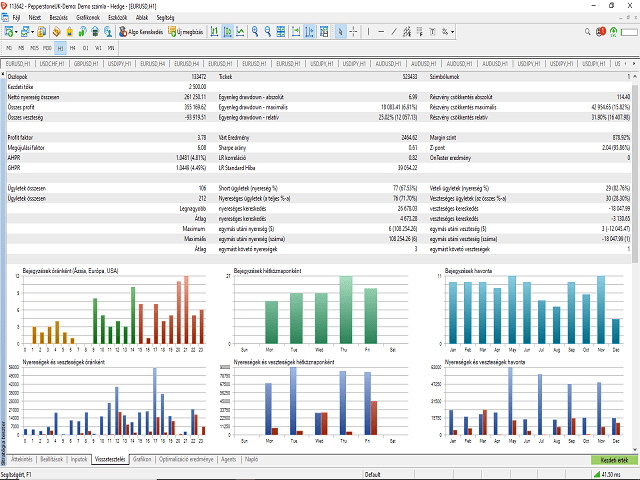
Task: Click the Algo Kereskedés button
Action: (140, 32)
